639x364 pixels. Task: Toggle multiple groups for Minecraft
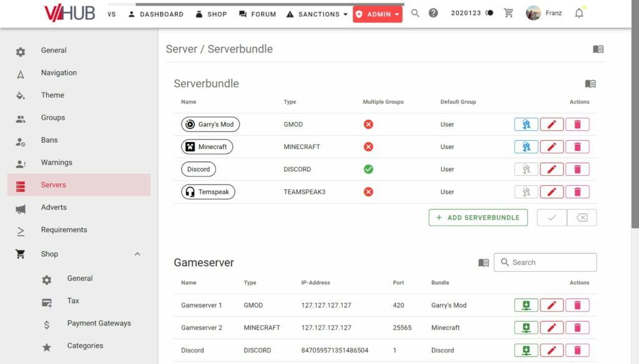(x=368, y=146)
